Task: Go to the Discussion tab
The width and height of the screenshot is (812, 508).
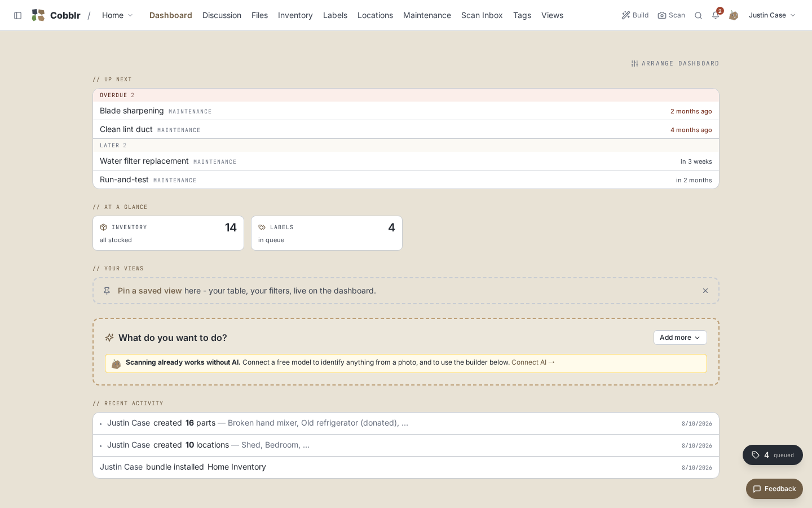Action: point(222,15)
